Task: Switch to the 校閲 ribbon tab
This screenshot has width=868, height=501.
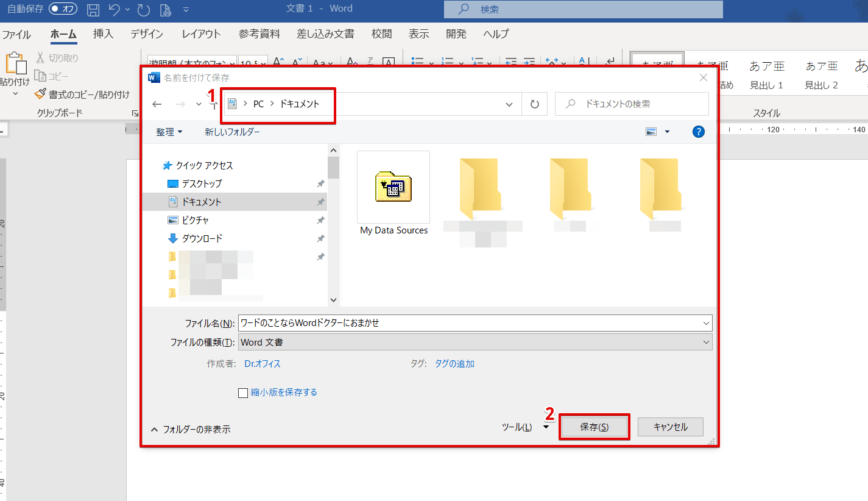Action: coord(382,34)
